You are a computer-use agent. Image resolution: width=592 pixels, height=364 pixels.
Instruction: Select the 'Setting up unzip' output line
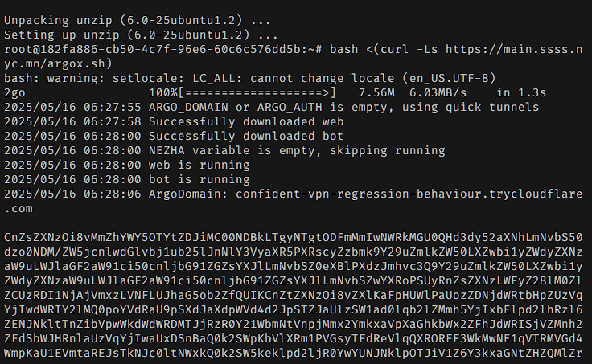pos(141,35)
